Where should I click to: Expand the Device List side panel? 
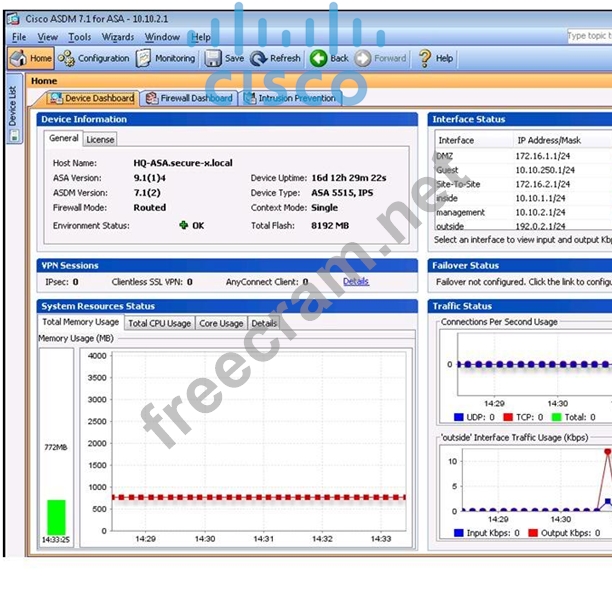pyautogui.click(x=12, y=107)
